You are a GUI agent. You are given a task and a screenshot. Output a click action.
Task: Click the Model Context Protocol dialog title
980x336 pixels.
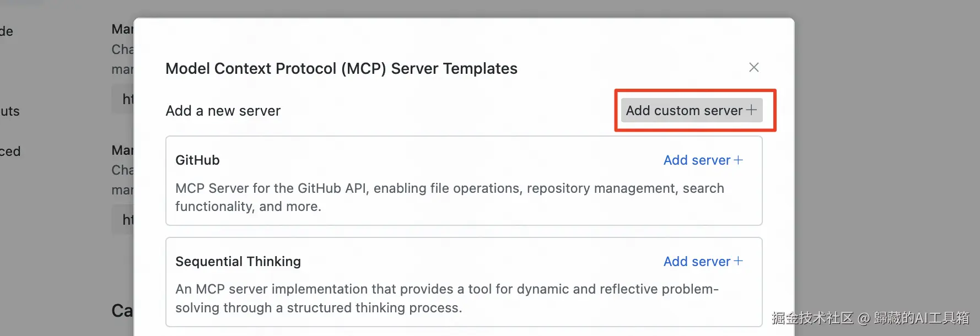click(x=341, y=68)
